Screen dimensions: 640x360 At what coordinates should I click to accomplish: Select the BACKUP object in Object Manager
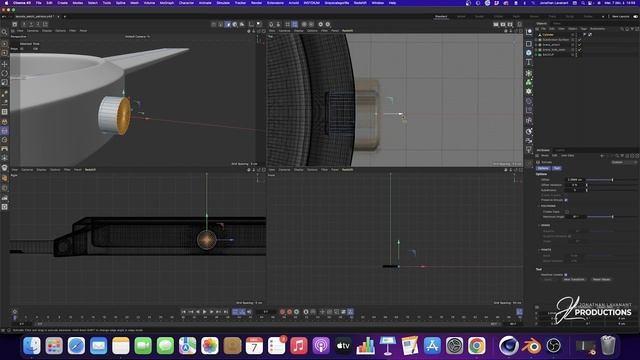[548, 54]
